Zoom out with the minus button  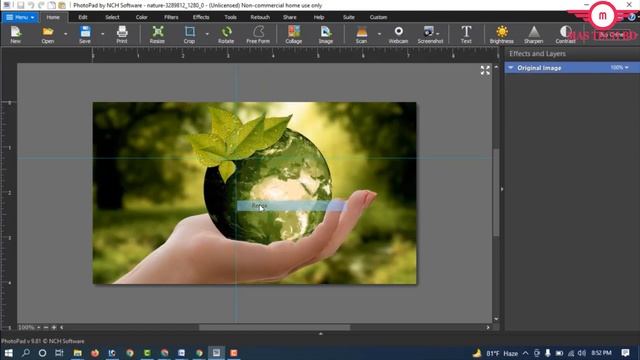click(46, 327)
